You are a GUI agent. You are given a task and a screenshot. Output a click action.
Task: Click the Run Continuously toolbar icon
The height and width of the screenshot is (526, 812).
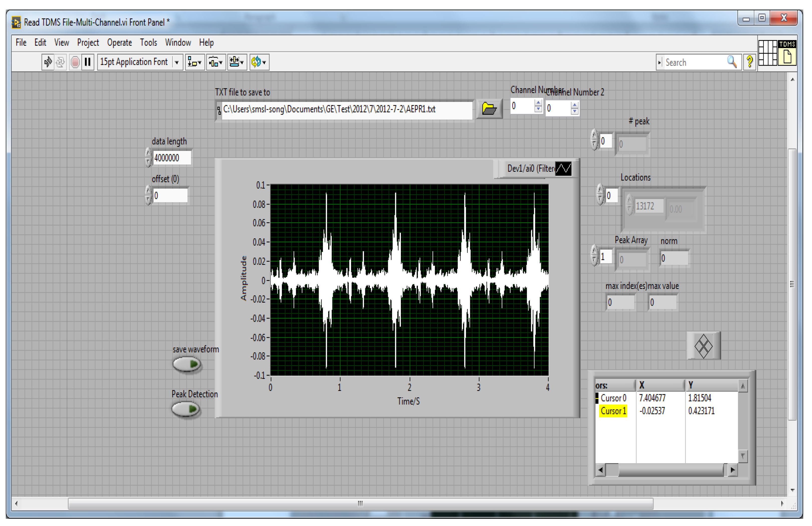pyautogui.click(x=60, y=62)
